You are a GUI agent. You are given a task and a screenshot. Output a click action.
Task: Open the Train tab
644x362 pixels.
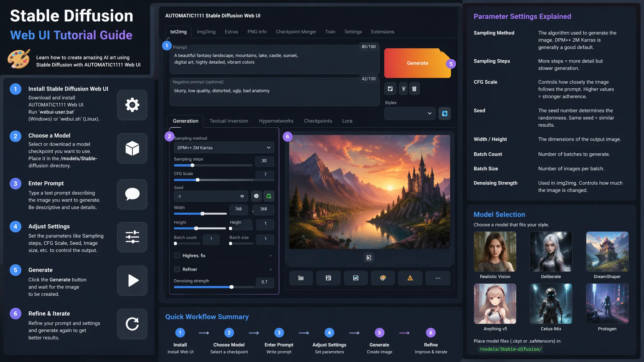tap(330, 32)
